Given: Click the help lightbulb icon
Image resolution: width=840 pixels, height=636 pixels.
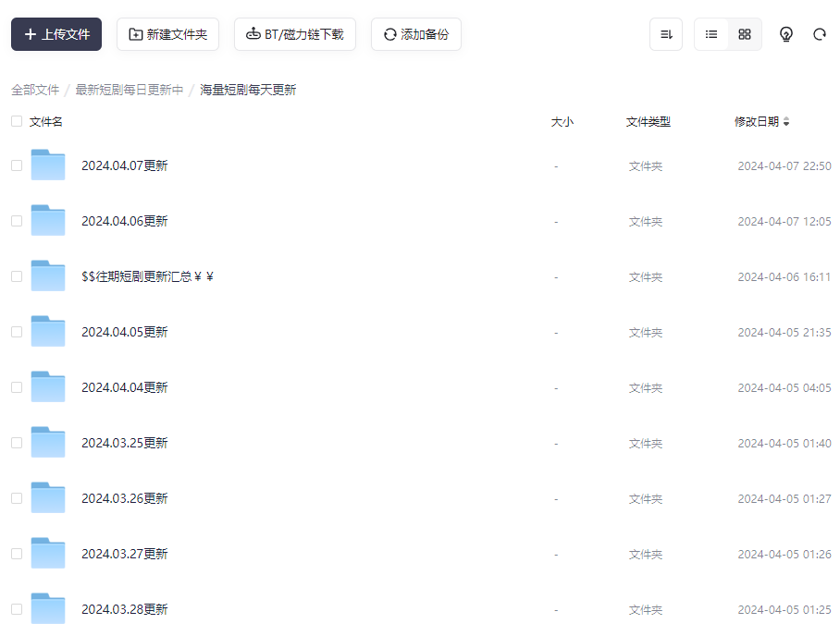Looking at the screenshot, I should tap(785, 34).
